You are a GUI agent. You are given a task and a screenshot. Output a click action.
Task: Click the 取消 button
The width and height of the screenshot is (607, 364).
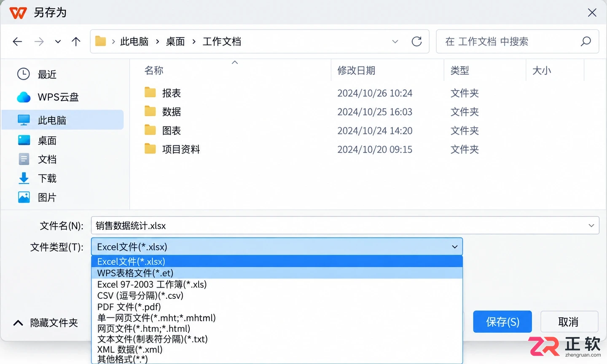[x=569, y=322]
